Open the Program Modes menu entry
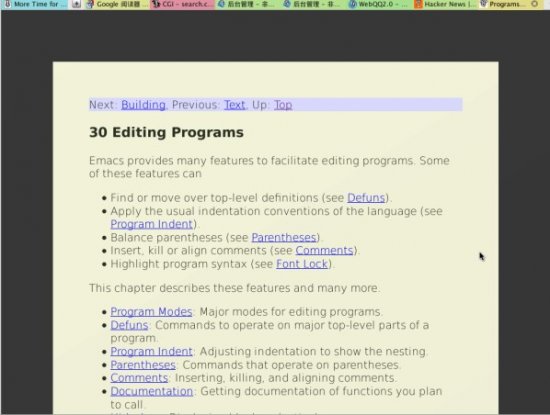Screen dimensions: 550x415 click(151, 312)
